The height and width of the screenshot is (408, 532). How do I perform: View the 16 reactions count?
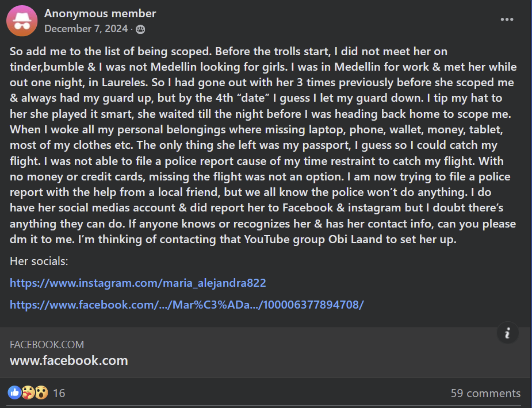coord(59,393)
